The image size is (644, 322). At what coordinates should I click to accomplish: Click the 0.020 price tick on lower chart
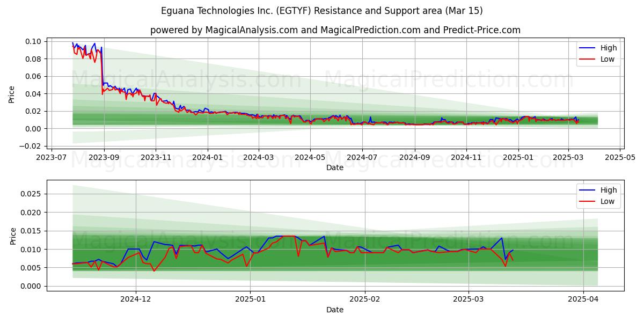(31, 213)
